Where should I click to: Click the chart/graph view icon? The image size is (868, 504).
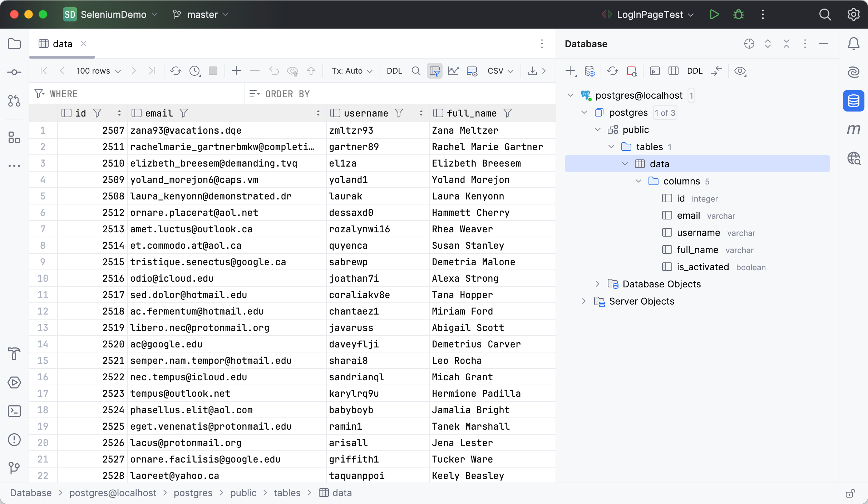coord(454,71)
